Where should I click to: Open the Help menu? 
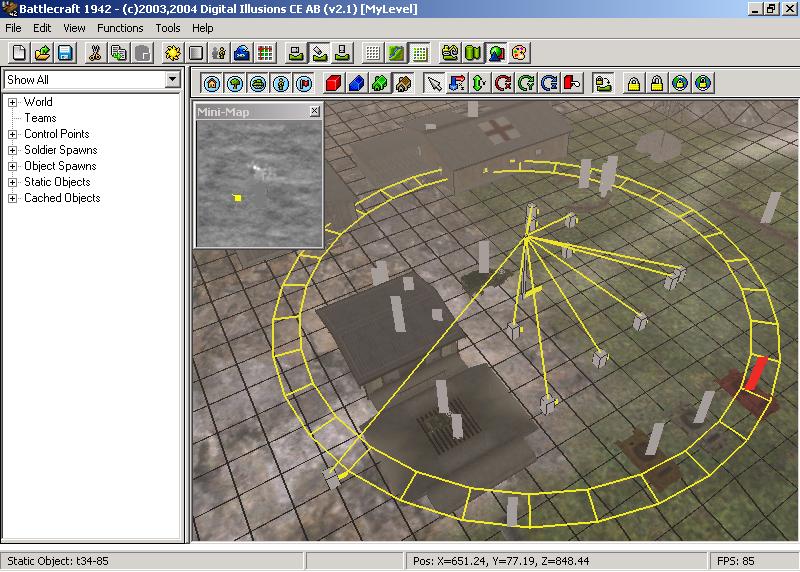click(x=203, y=28)
